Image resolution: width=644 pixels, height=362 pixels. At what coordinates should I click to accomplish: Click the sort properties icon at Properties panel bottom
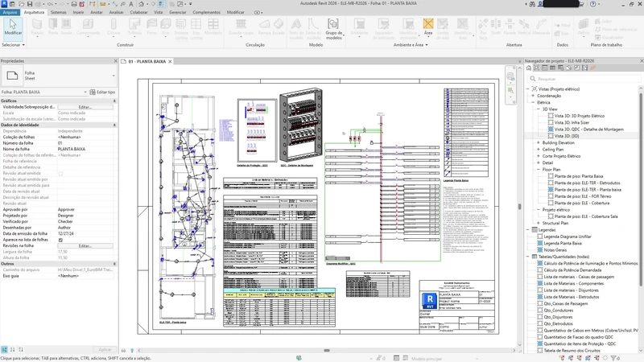pyautogui.click(x=12, y=350)
